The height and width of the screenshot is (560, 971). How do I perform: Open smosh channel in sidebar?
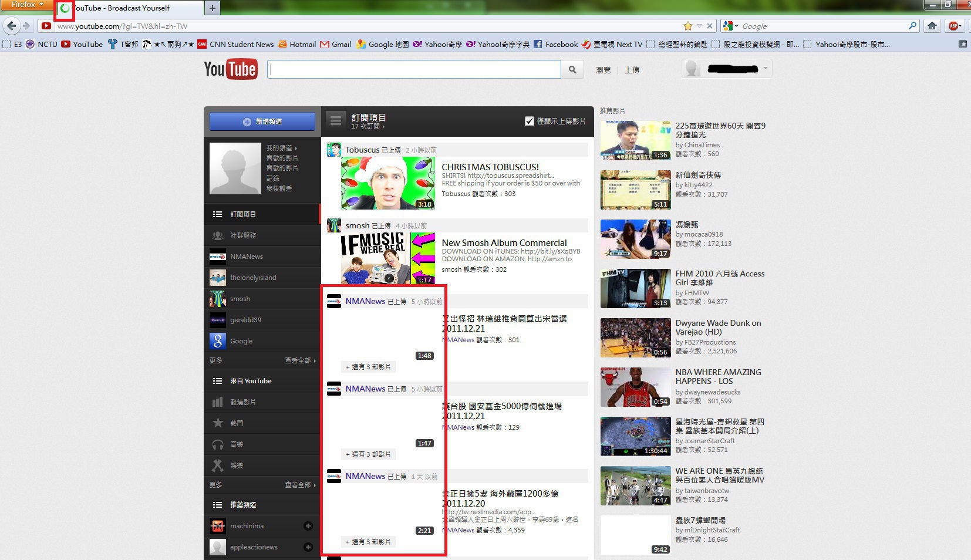pos(262,299)
